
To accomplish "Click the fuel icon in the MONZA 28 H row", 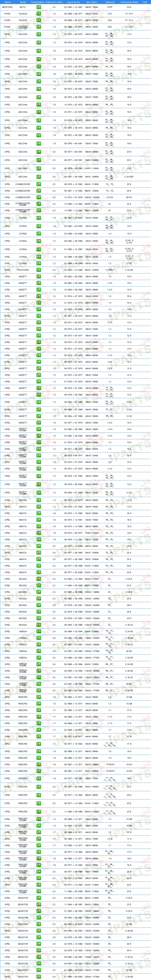I will coord(39,605).
